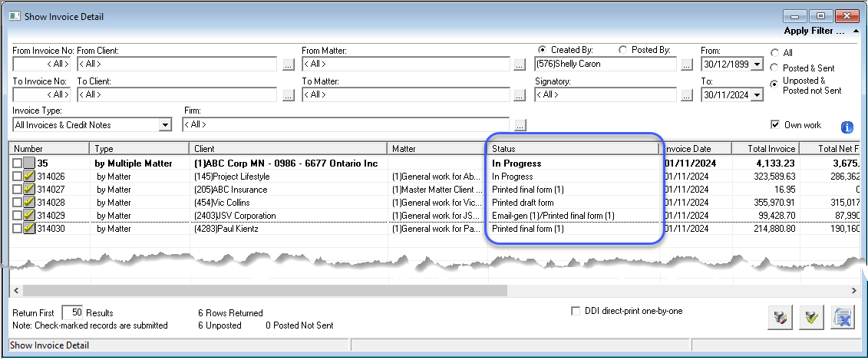Select the (2403)JSV Corporation client cell
This screenshot has height=360, width=868.
pos(289,216)
